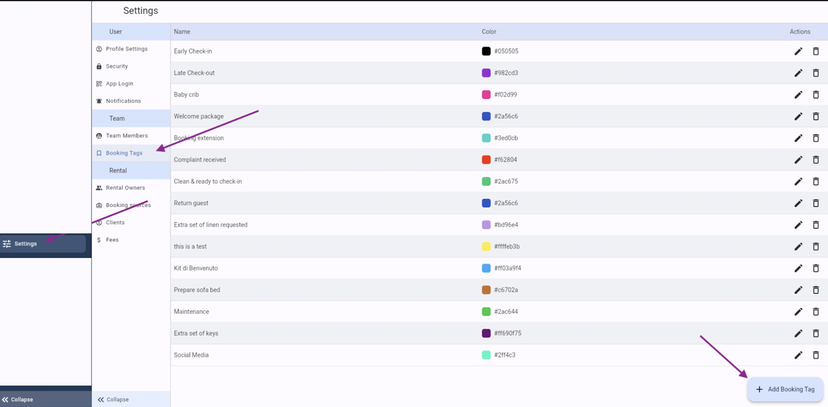Delete the Early Check-in tag

click(815, 51)
